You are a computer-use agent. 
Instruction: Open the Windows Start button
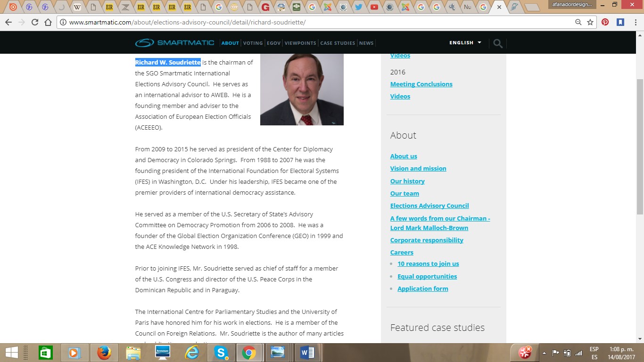coord(11,352)
